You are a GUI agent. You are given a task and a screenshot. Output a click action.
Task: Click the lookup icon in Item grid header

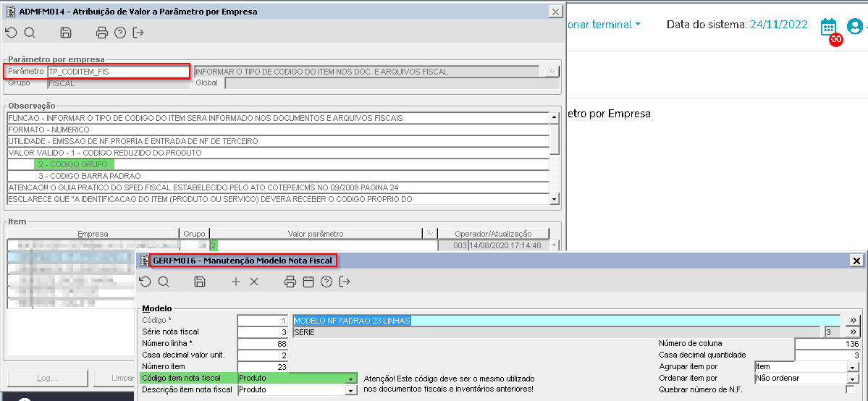(x=429, y=234)
